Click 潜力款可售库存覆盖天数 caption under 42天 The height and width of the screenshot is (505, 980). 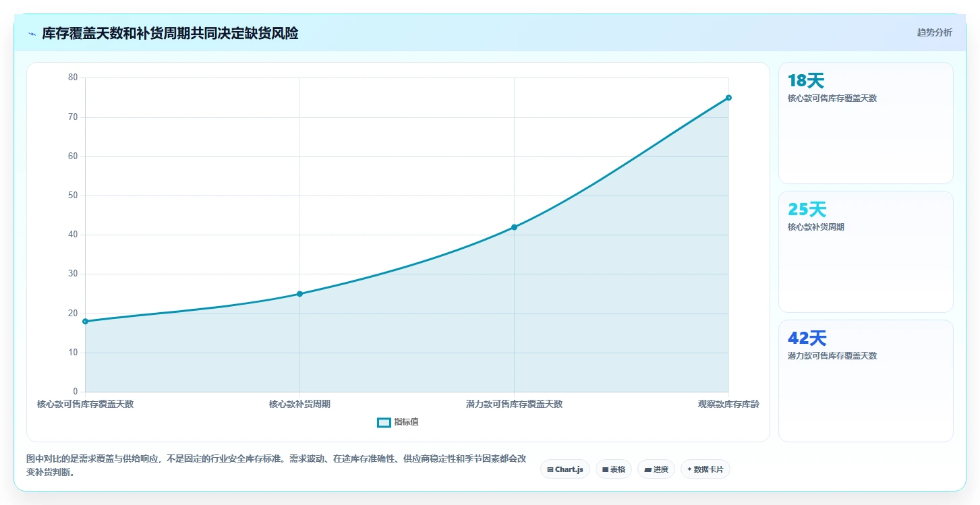pyautogui.click(x=832, y=356)
